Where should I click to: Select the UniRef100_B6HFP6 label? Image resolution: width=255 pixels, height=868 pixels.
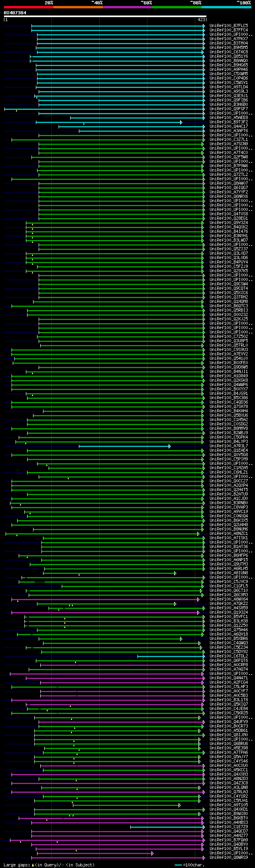tap(229, 556)
